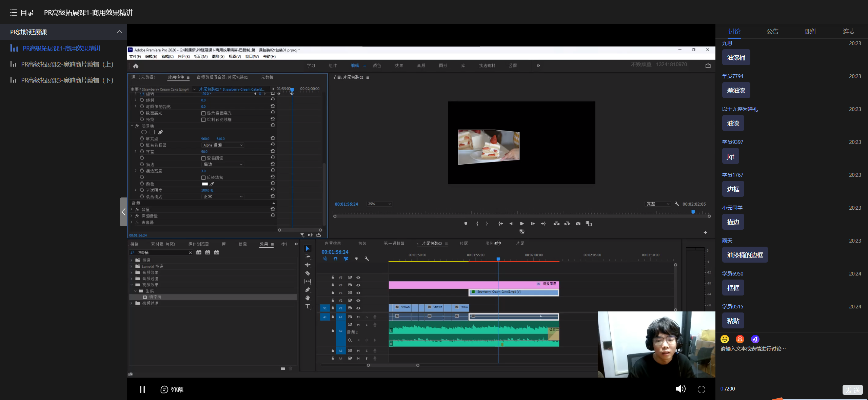Open the PR高级拓展课2-奥迪商片剪辑（上） lesson

(67, 64)
